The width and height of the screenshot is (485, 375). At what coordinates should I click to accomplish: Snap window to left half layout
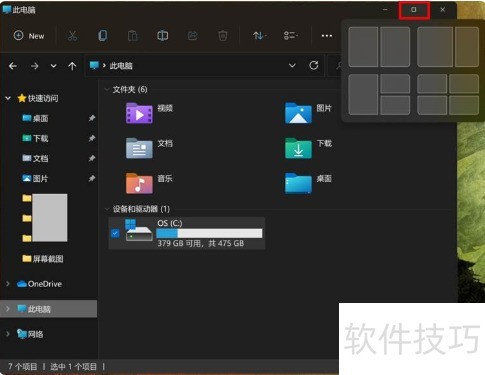(x=363, y=47)
